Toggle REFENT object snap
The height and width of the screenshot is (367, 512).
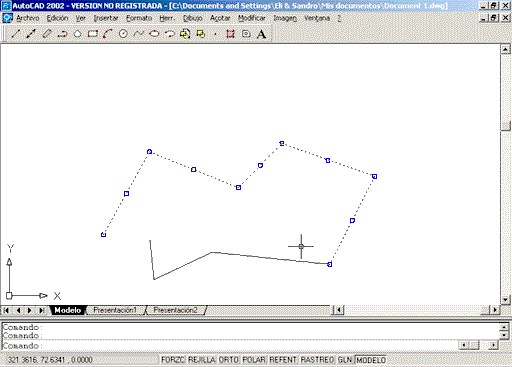283,360
